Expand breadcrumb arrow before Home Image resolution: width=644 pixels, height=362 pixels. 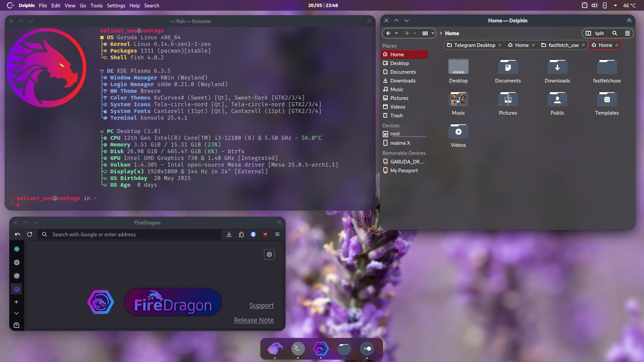(x=441, y=33)
